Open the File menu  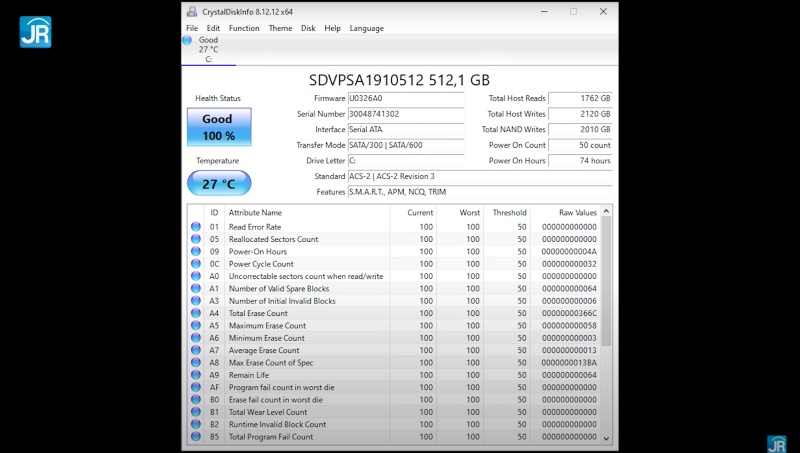pos(192,28)
